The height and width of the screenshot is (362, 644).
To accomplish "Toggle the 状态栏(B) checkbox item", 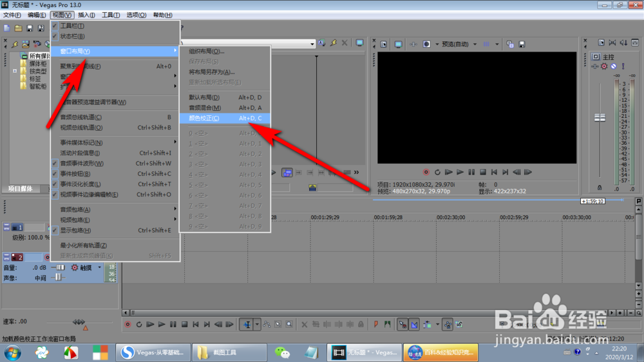I will point(115,36).
